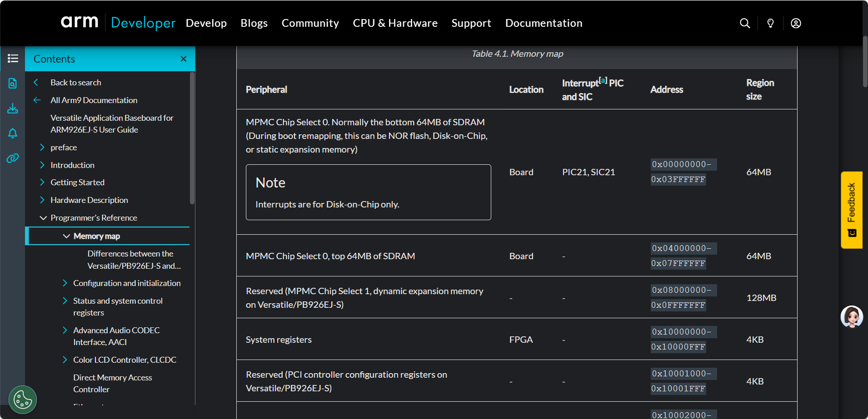Click the arm logo

pos(80,22)
